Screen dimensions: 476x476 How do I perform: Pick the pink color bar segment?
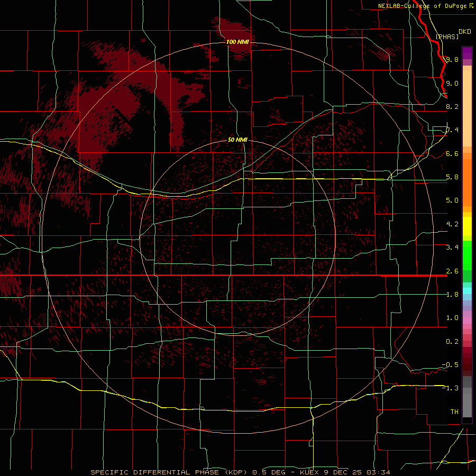coord(467,321)
